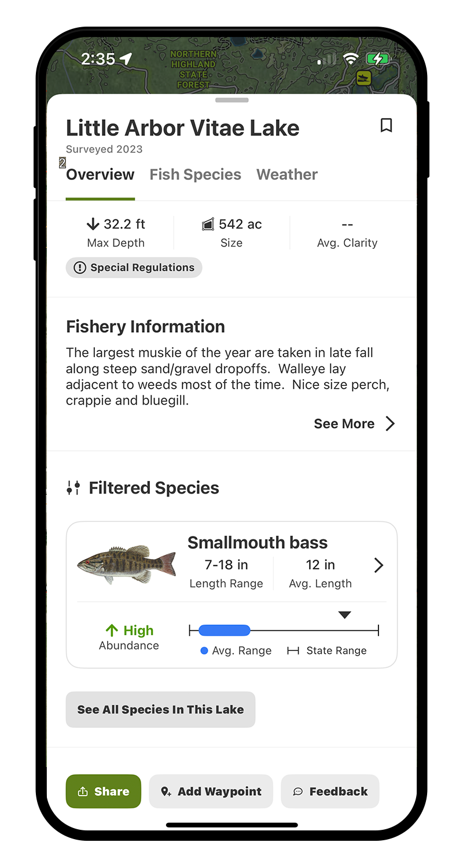Bookmark Little Arbor Vitae Lake
The height and width of the screenshot is (868, 463).
click(386, 126)
